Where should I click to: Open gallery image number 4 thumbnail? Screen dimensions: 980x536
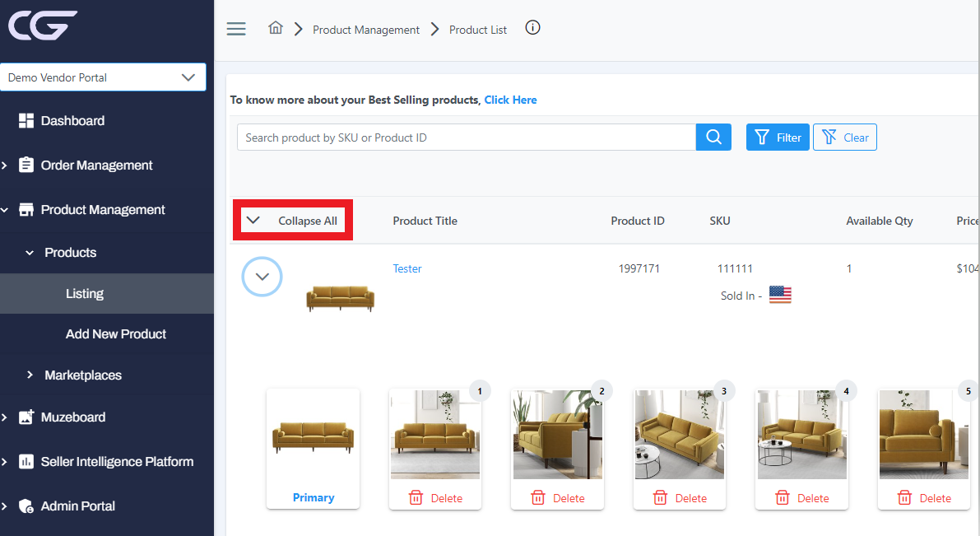802,434
